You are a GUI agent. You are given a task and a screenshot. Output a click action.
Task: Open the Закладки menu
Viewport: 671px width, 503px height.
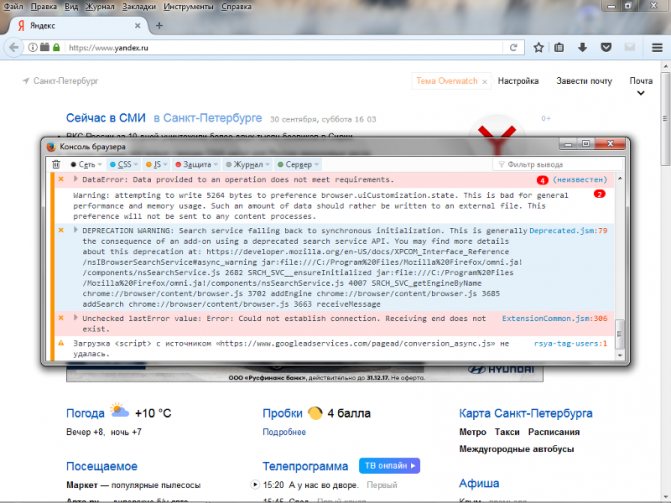click(x=139, y=6)
